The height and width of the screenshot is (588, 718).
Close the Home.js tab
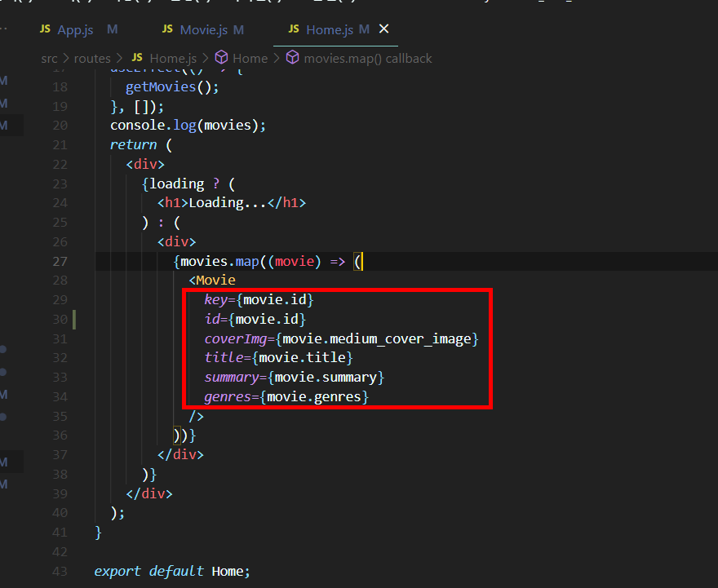(384, 29)
